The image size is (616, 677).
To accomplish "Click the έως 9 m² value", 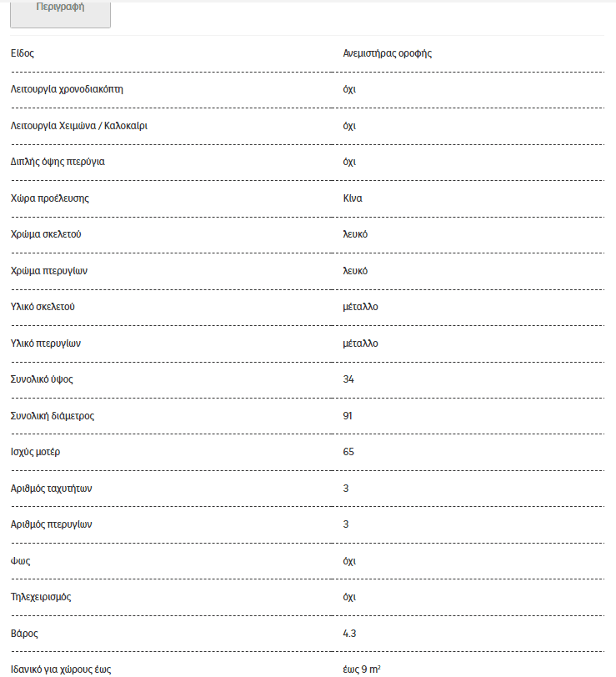I will pos(362,669).
